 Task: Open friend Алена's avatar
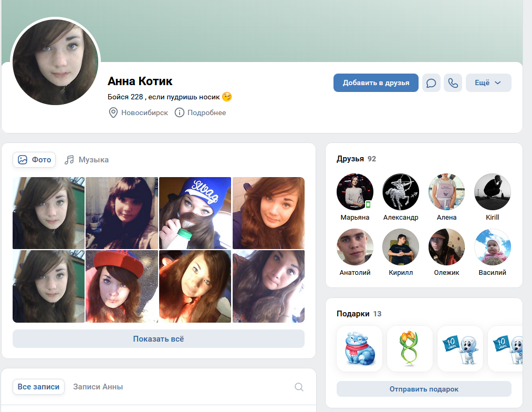(446, 192)
